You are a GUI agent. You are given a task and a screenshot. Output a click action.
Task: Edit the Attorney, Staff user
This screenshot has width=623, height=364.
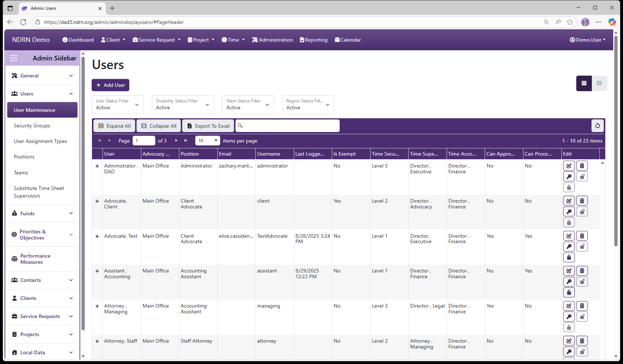tap(569, 341)
